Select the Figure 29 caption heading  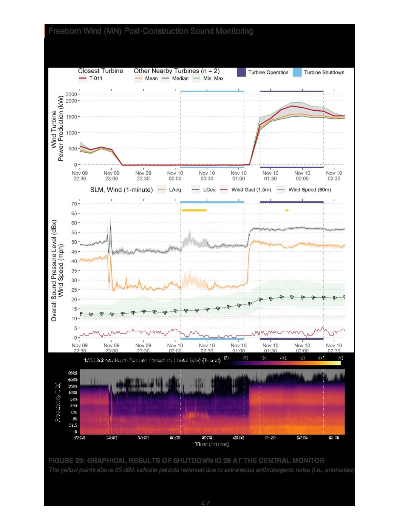[x=186, y=460]
